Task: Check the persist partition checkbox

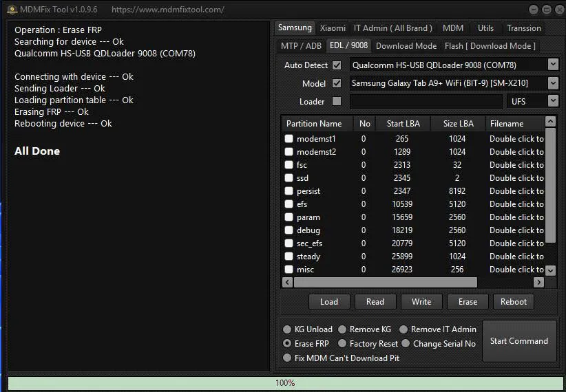Action: (x=289, y=190)
